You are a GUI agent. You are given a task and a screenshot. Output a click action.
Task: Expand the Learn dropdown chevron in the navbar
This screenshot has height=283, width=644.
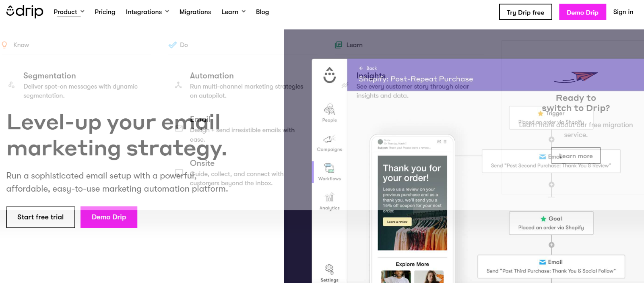point(244,12)
